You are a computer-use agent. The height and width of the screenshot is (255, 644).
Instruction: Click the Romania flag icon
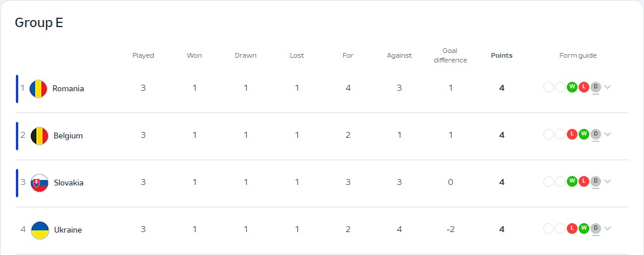point(38,88)
